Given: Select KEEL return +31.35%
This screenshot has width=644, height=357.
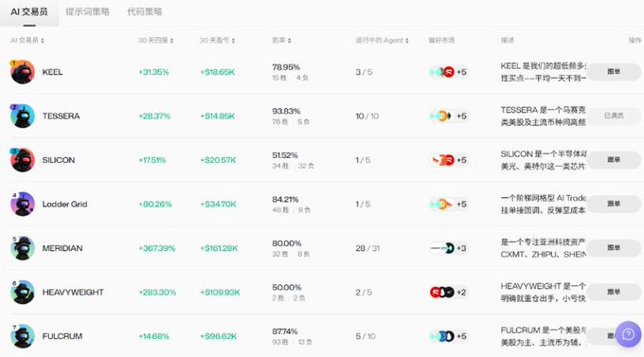Looking at the screenshot, I should [x=153, y=72].
